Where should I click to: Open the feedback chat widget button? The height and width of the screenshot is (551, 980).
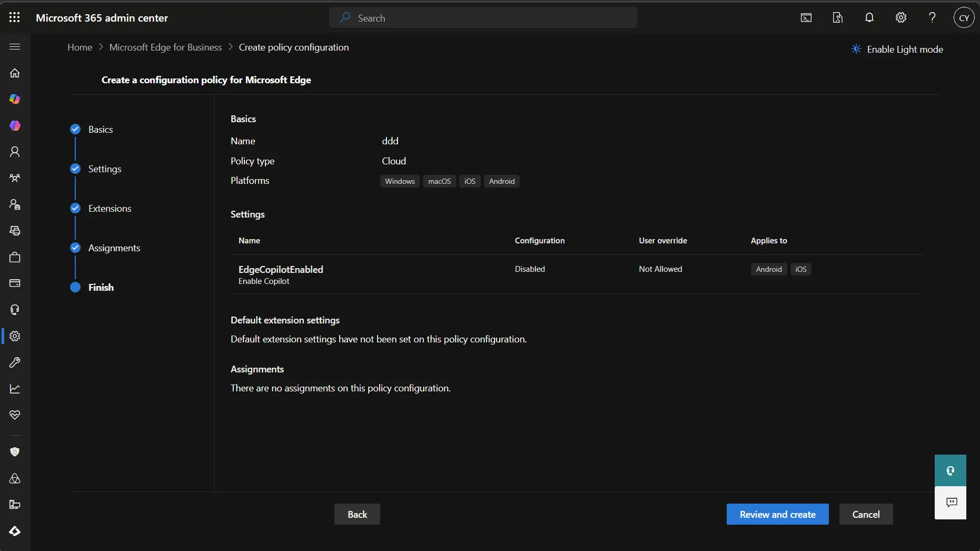coord(951,503)
